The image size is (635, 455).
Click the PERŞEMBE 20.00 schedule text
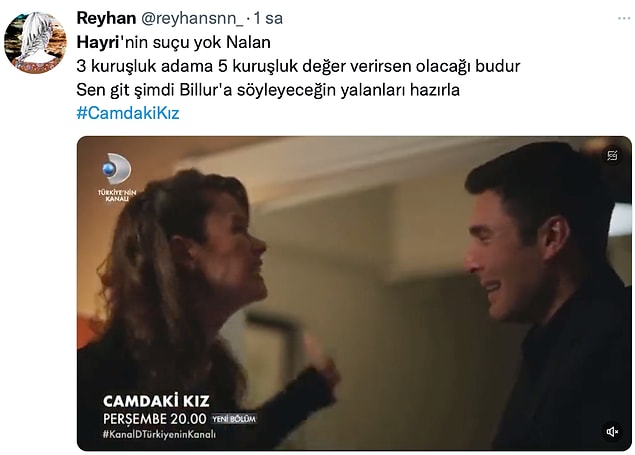click(155, 419)
